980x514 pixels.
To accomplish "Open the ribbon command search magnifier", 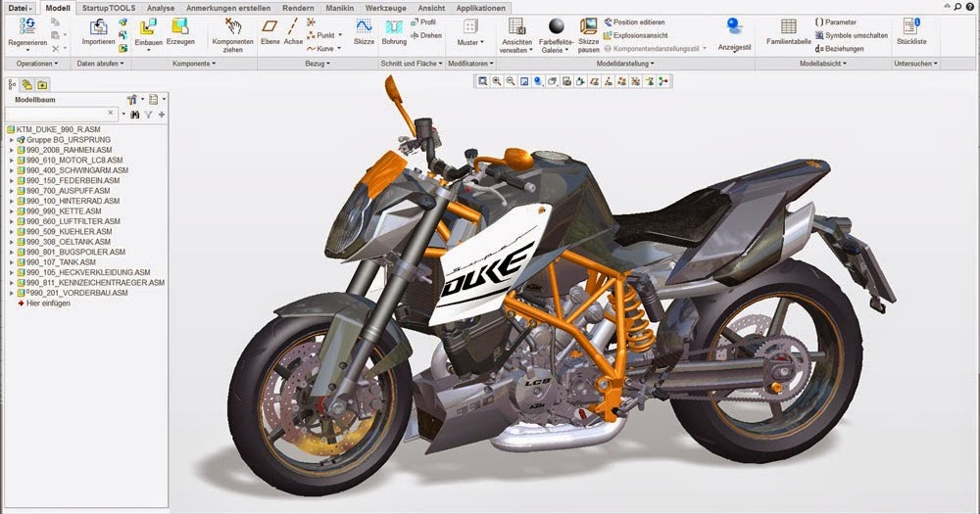I will click(956, 7).
